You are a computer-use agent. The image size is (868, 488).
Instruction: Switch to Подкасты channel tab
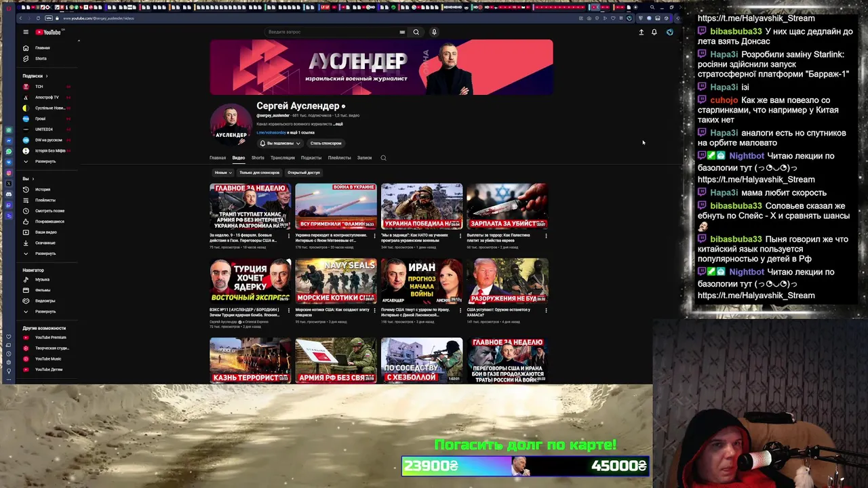[x=311, y=158]
